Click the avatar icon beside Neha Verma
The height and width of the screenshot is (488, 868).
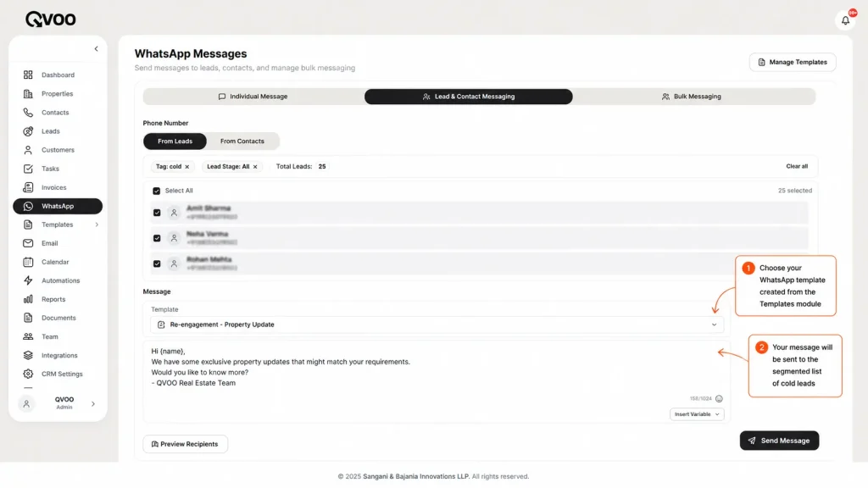pos(174,238)
